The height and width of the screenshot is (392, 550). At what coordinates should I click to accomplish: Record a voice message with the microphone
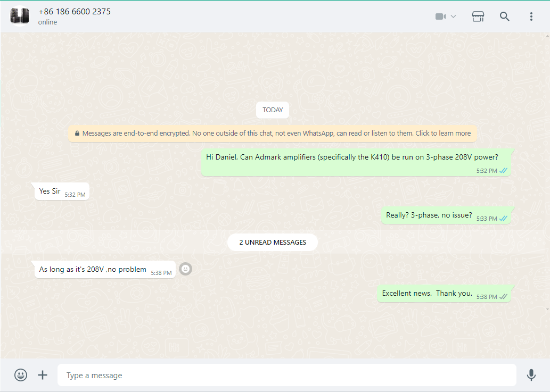(x=531, y=375)
